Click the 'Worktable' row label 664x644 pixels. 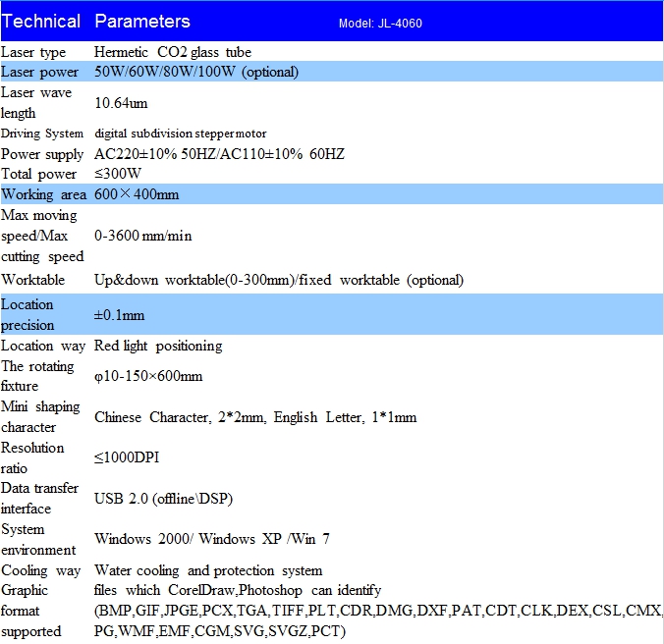coord(33,280)
